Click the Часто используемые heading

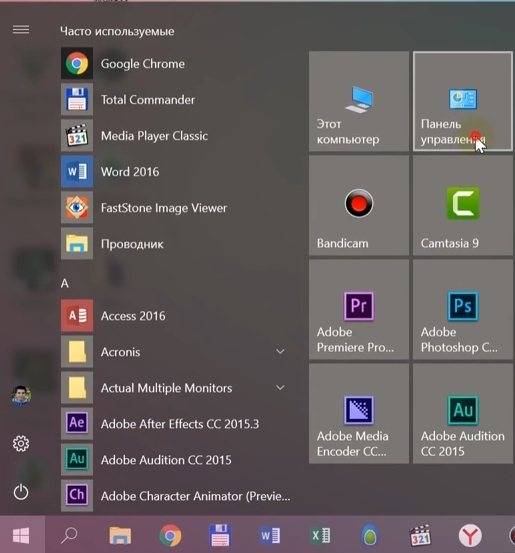coord(117,31)
